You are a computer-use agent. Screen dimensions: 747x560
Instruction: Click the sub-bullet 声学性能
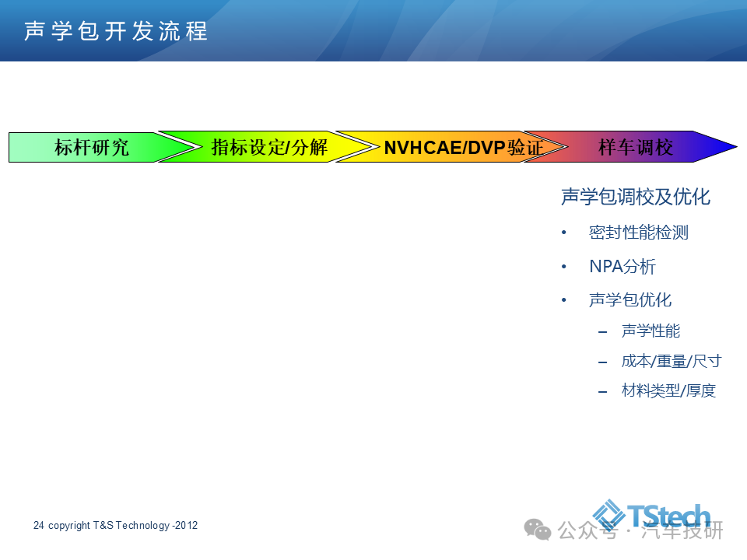651,331
